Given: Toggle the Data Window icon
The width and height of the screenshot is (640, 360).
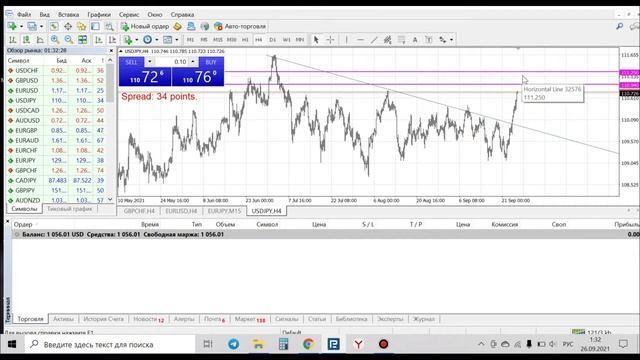Looking at the screenshot, I should coord(68,26).
